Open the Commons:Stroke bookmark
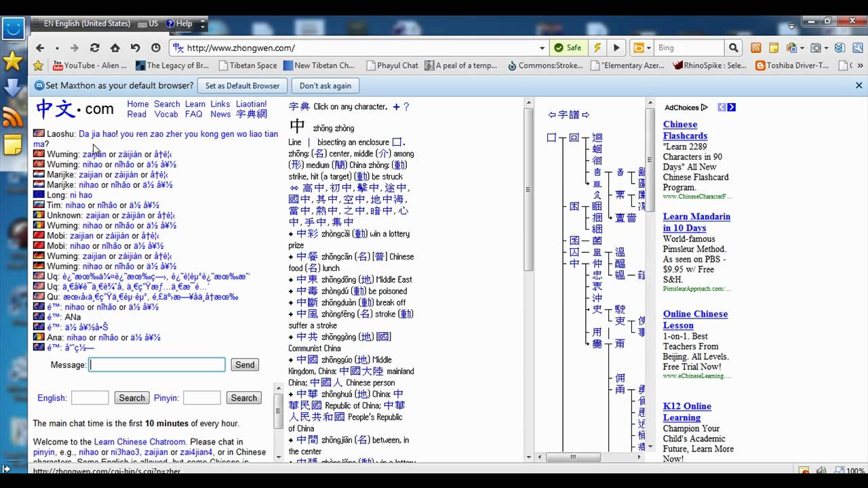This screenshot has width=868, height=488. [545, 66]
